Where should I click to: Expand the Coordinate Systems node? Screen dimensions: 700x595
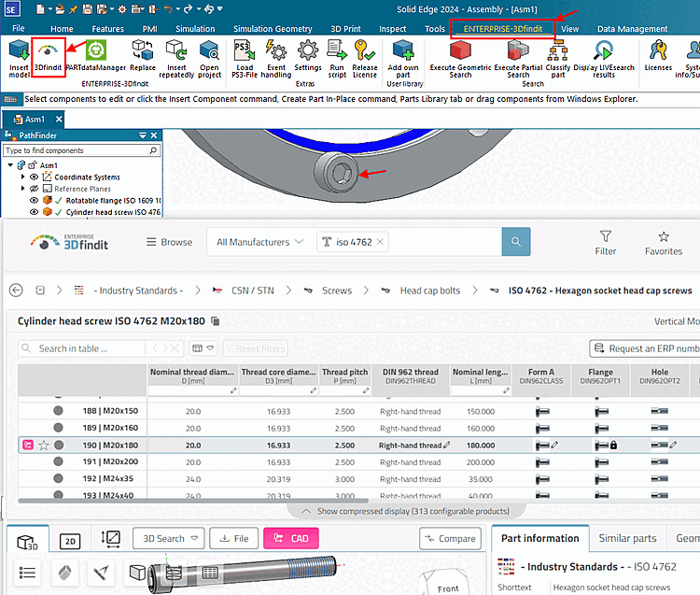[22, 177]
